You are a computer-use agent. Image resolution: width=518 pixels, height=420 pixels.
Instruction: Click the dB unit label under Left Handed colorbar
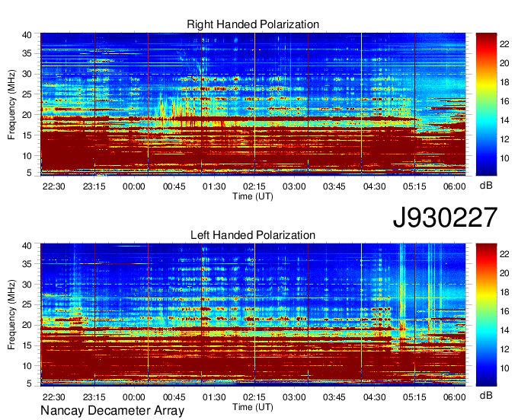click(x=486, y=395)
